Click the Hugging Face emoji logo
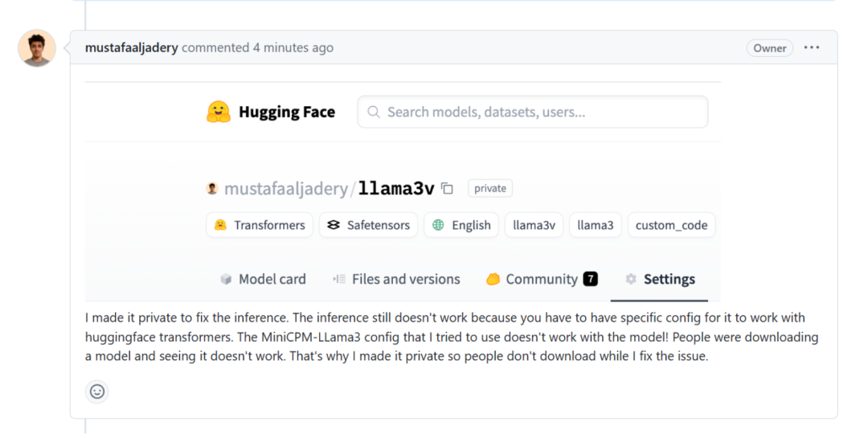The height and width of the screenshot is (438, 868). coord(219,113)
